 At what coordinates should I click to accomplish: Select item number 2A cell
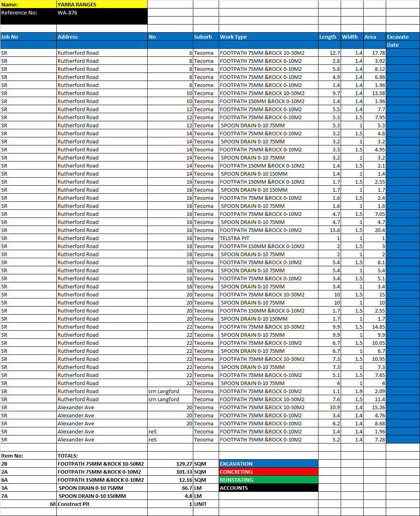coord(28,472)
